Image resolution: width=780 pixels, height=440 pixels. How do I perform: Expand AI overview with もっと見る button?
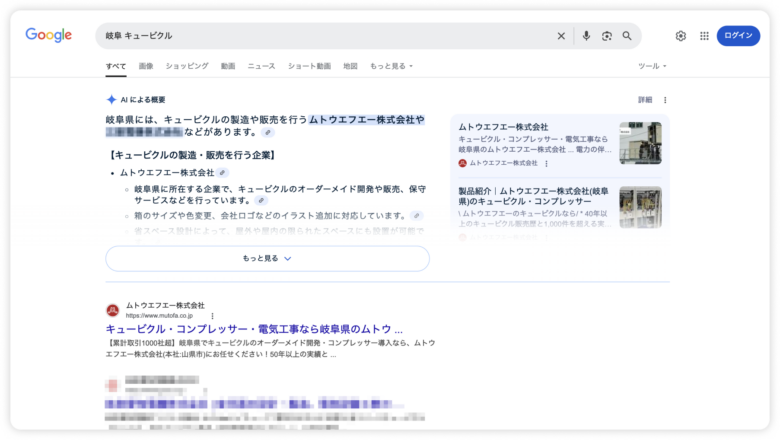(x=267, y=259)
